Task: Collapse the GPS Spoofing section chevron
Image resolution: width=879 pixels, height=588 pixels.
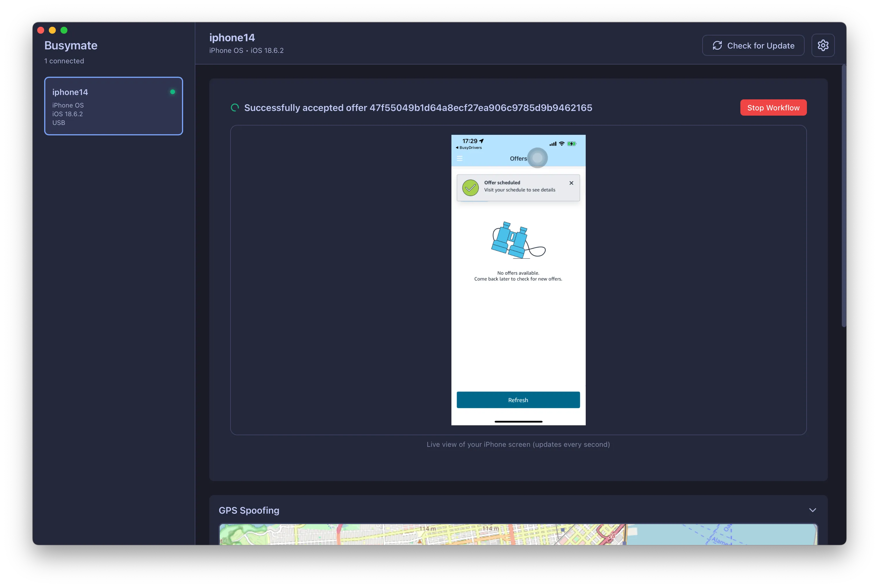Action: 812,510
